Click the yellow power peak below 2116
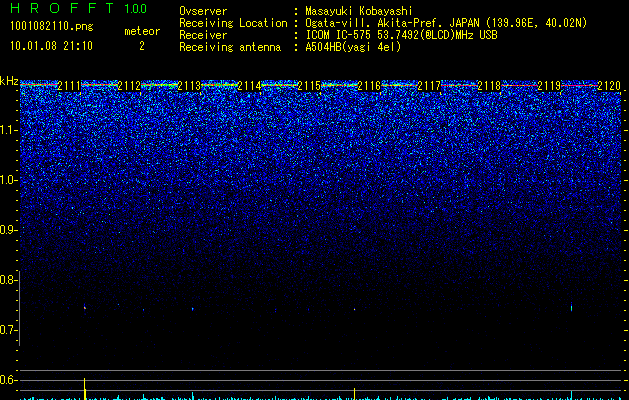Image resolution: width=629 pixels, height=400 pixels. [x=355, y=394]
